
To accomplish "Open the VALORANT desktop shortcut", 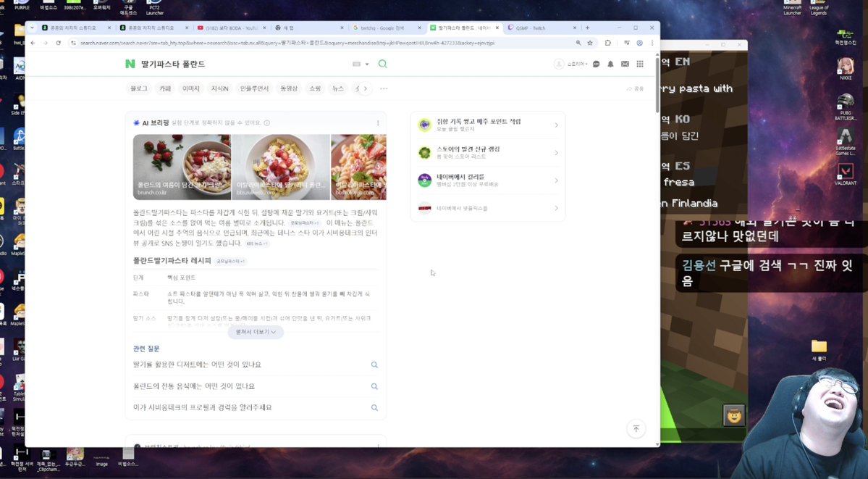I will click(846, 174).
